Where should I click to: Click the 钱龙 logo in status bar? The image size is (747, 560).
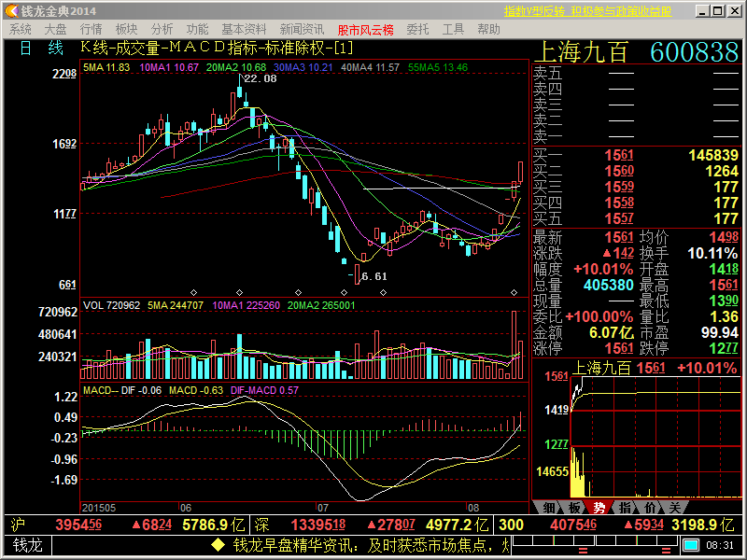pos(28,545)
